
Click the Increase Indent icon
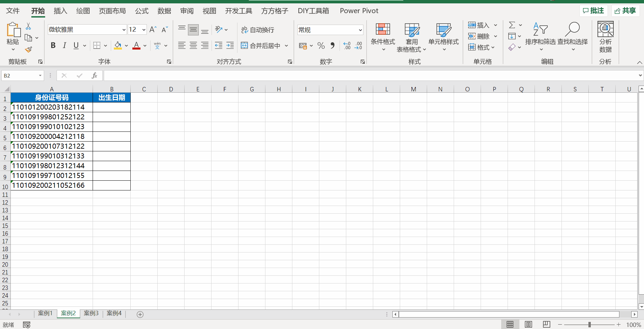(x=230, y=46)
